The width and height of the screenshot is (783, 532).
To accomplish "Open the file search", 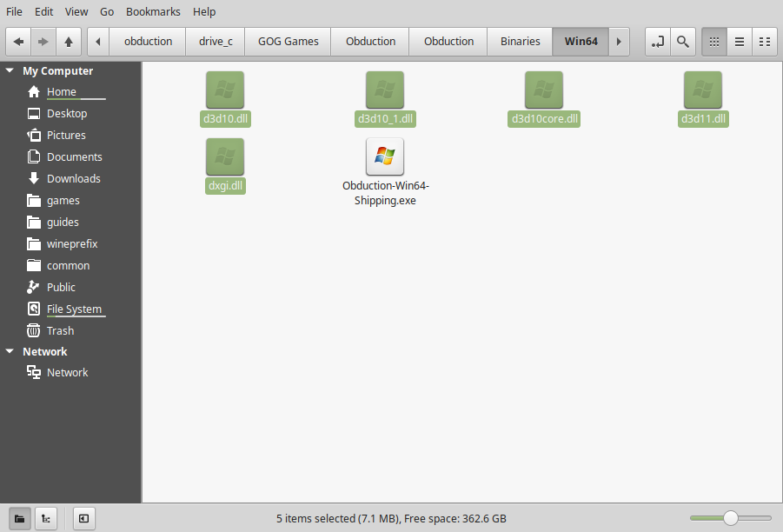I will coord(683,42).
